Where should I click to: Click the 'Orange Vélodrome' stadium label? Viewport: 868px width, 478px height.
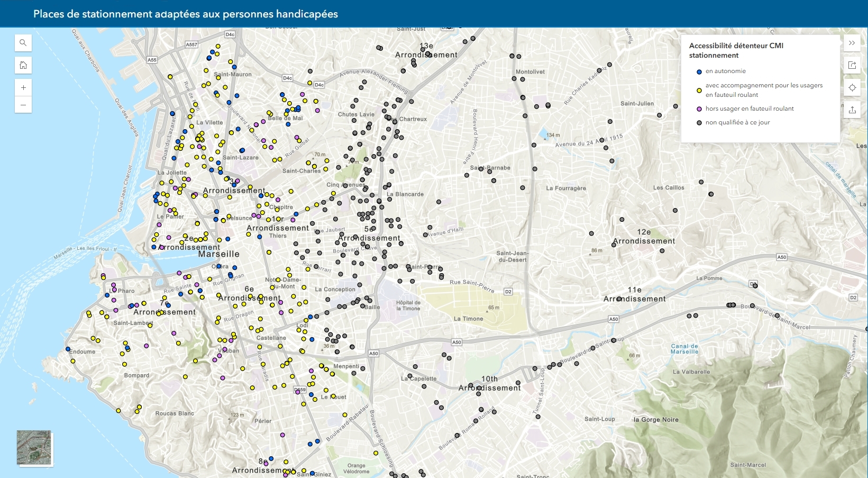point(357,468)
